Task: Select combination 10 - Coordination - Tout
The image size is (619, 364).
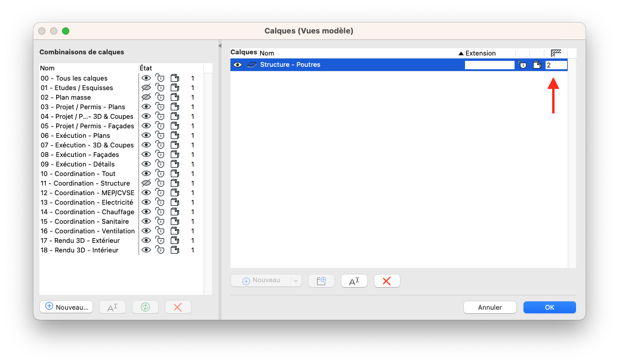Action: click(78, 174)
